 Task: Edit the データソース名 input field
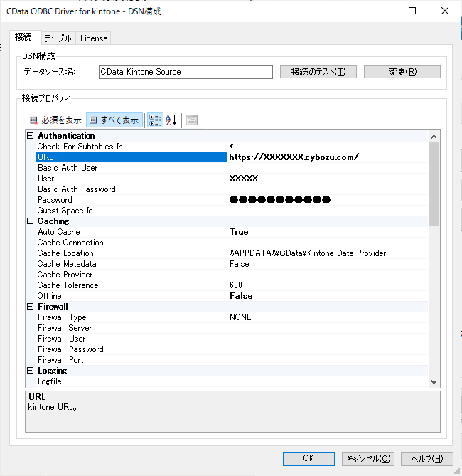point(186,72)
